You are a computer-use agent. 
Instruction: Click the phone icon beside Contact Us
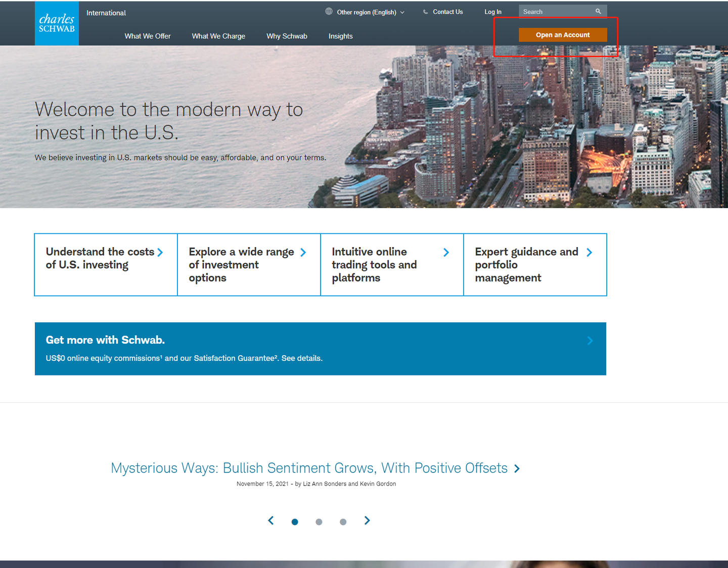point(426,12)
